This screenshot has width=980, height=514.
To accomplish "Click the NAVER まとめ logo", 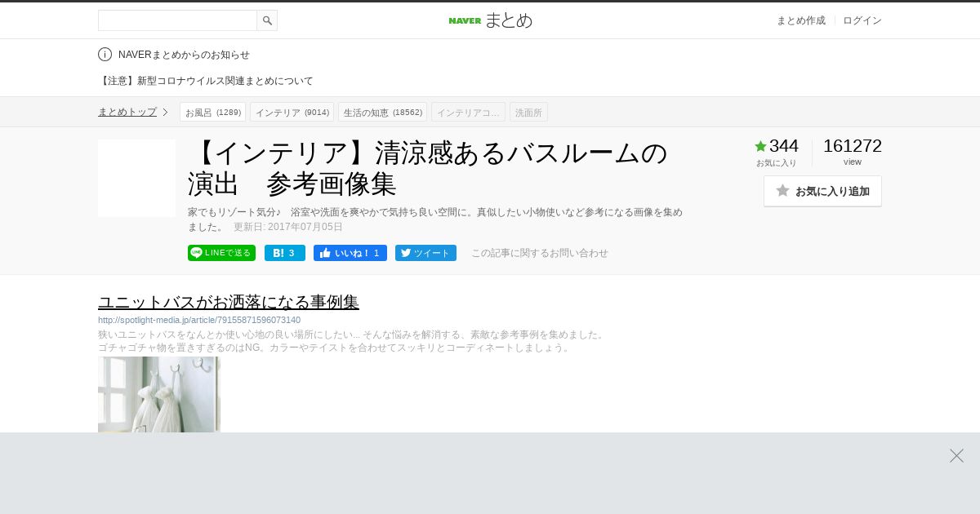I will 490,20.
